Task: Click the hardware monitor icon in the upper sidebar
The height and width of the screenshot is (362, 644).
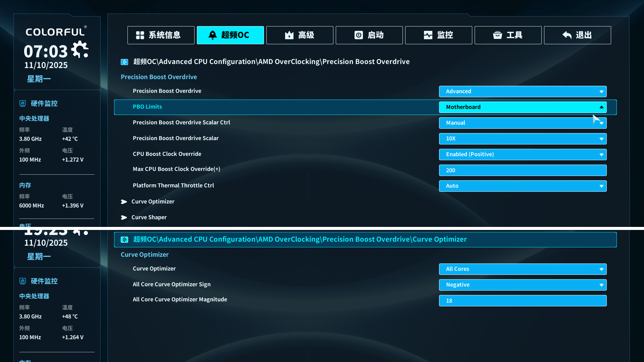Action: (22, 103)
